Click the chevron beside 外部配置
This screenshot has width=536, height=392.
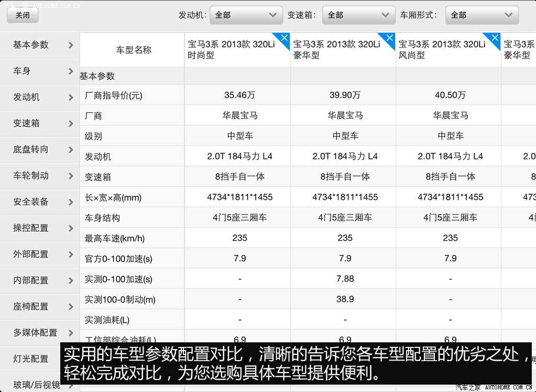[x=71, y=254]
